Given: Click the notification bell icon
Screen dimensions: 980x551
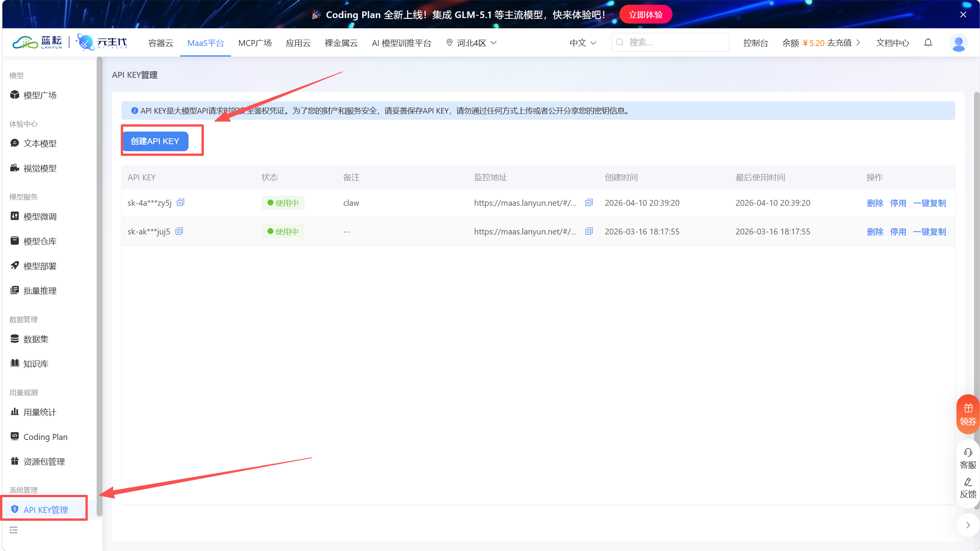Looking at the screenshot, I should [928, 42].
